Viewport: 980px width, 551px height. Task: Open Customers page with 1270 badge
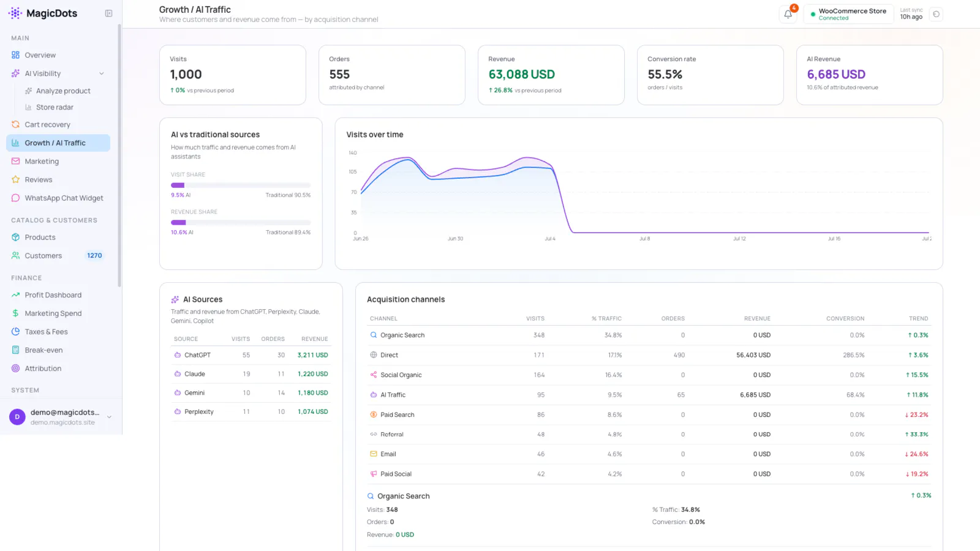pyautogui.click(x=58, y=256)
